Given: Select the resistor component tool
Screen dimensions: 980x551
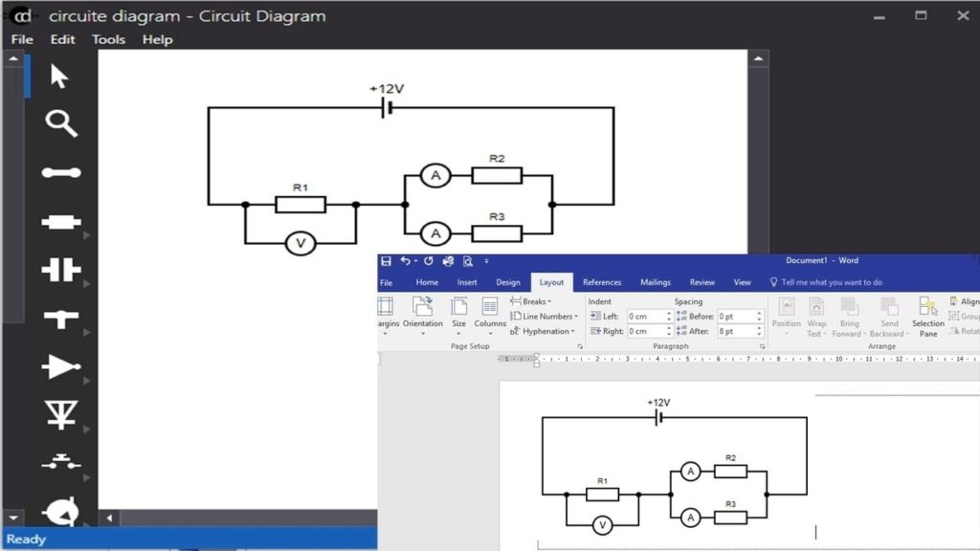Looking at the screenshot, I should pyautogui.click(x=59, y=221).
